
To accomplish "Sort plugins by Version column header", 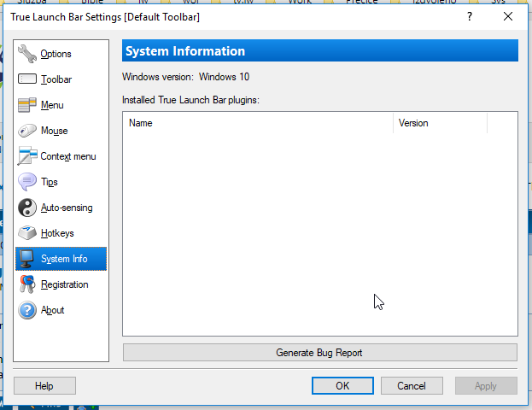I will click(440, 123).
